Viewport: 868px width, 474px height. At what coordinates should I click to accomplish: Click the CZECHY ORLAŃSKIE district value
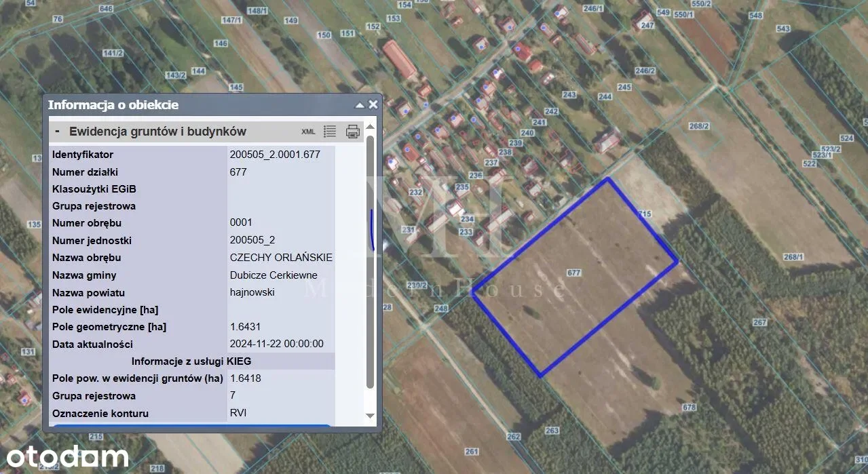click(281, 258)
